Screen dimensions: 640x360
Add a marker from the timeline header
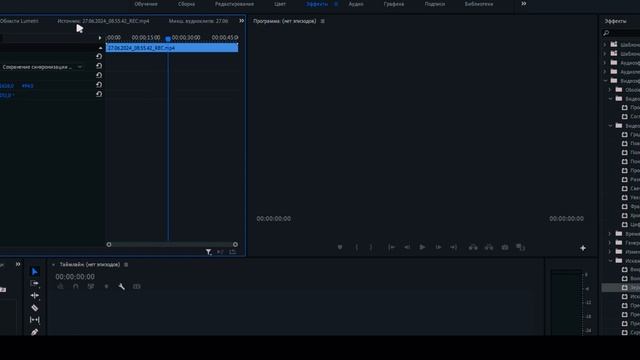(107, 287)
